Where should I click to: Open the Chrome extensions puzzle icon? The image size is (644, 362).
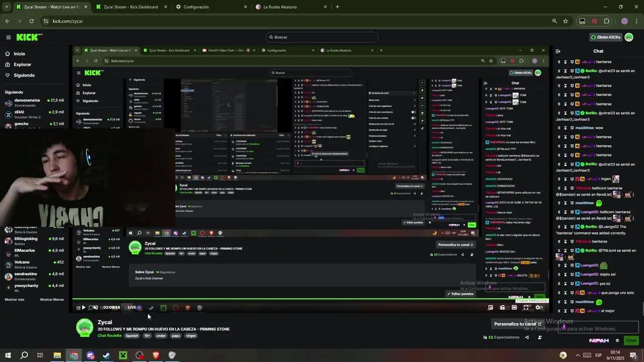pos(607,21)
